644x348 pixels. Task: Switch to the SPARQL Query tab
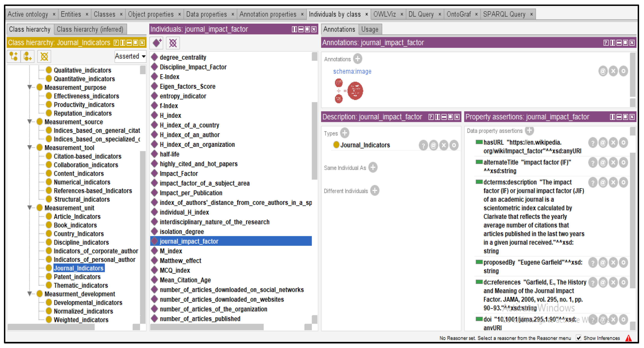coord(504,14)
